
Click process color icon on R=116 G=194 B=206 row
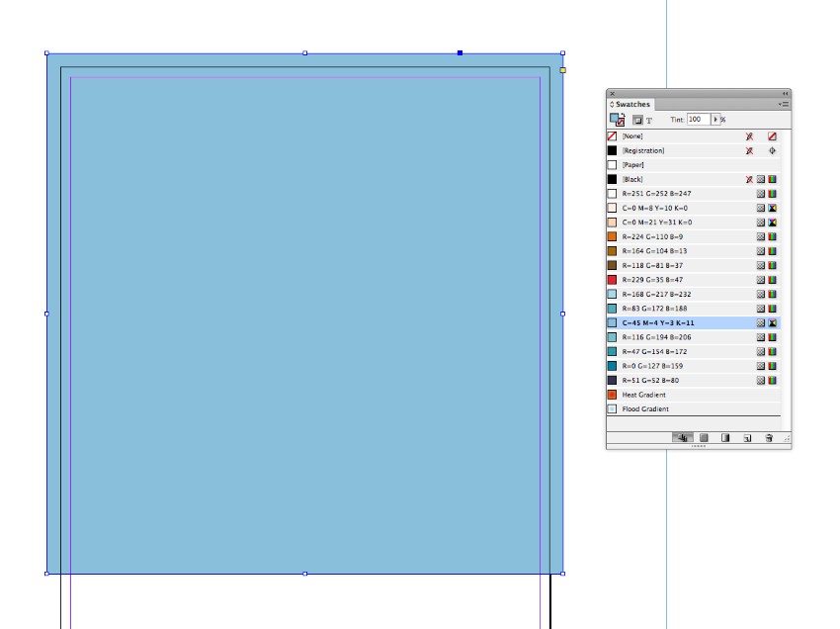point(761,337)
